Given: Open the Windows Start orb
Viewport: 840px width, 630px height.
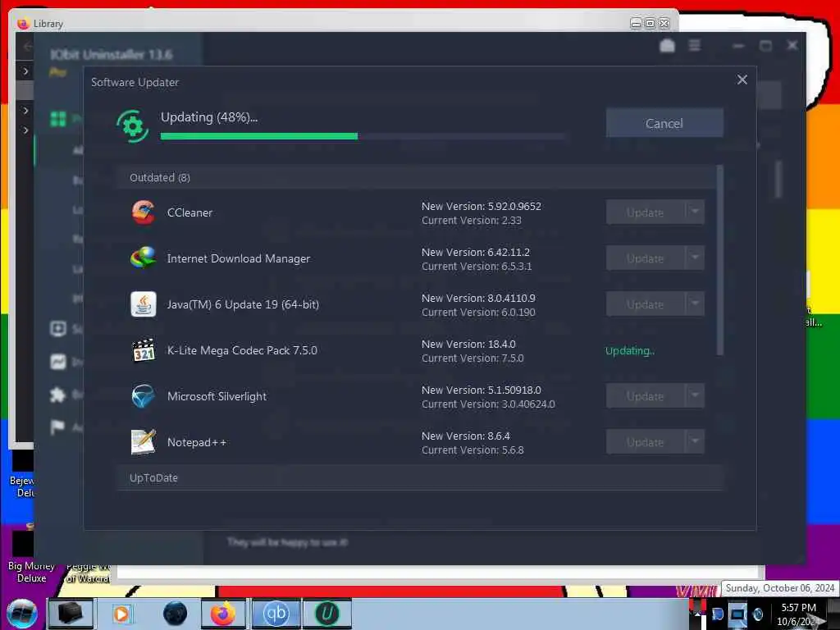Looking at the screenshot, I should tap(22, 614).
